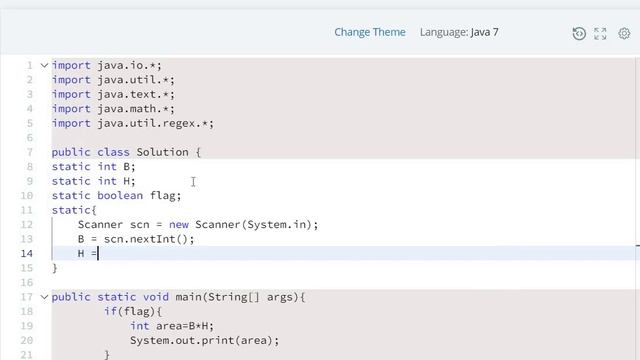Click line number 16 in gutter
Viewport: 640px width, 360px height.
tap(27, 282)
